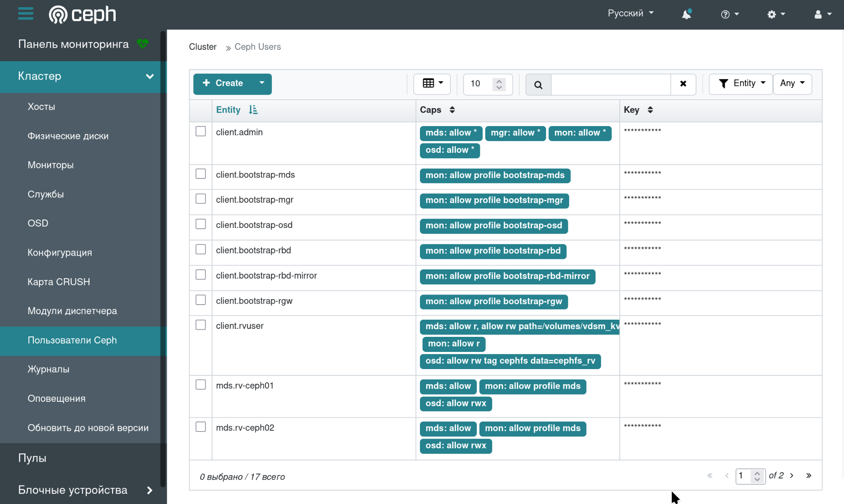Go to next table page
Screen dimensions: 844x504
[792, 476]
